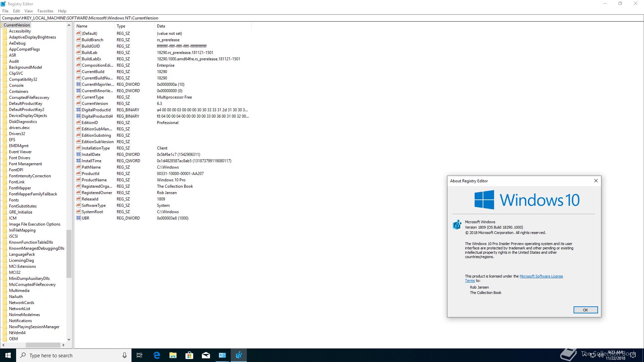Click the registry address path bar
Image resolution: width=644 pixels, height=362 pixels.
click(x=321, y=18)
